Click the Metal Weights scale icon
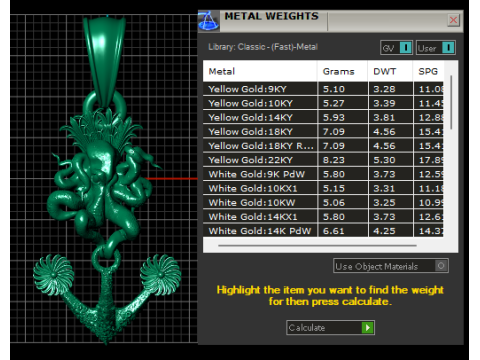This screenshot has width=480, height=360. click(x=209, y=21)
